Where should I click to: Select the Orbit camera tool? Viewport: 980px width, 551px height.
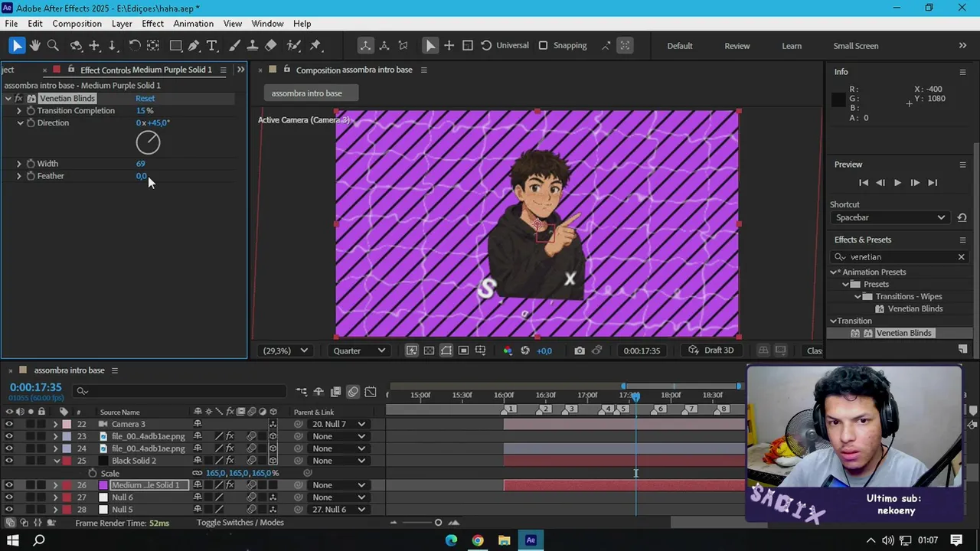coord(76,46)
